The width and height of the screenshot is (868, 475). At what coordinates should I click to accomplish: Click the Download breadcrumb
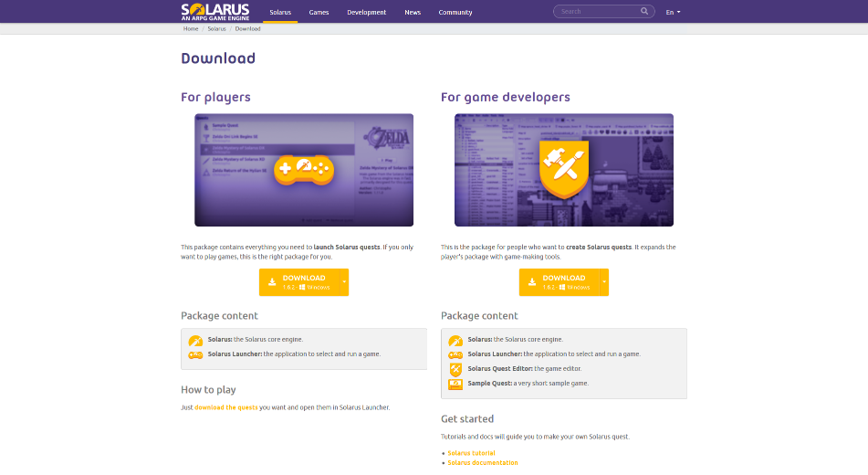click(x=247, y=29)
